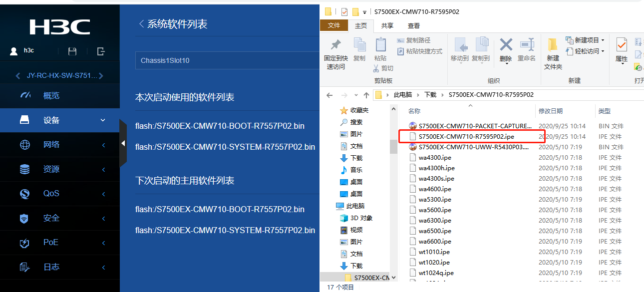This screenshot has width=644, height=292.
Task: Click 下载 in the address breadcrumb
Action: [430, 95]
